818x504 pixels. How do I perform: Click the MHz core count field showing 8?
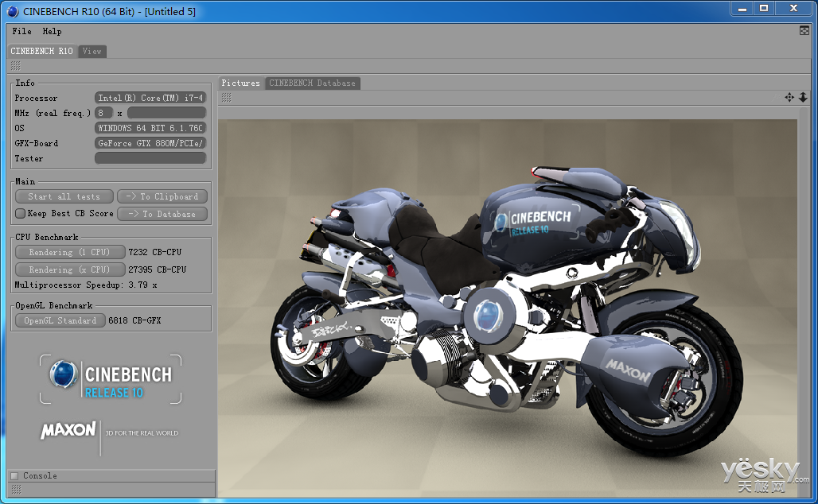pos(103,113)
